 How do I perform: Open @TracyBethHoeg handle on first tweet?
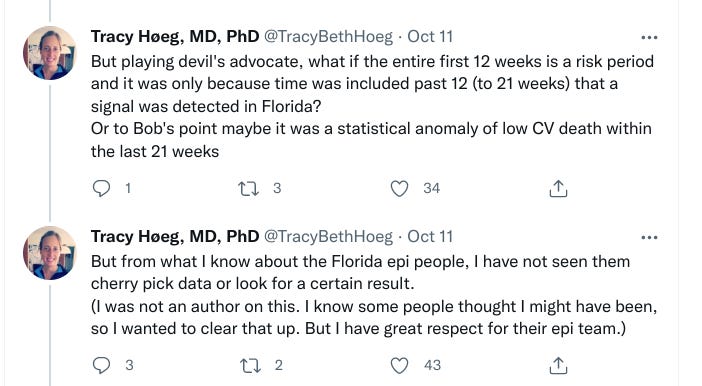pos(328,37)
